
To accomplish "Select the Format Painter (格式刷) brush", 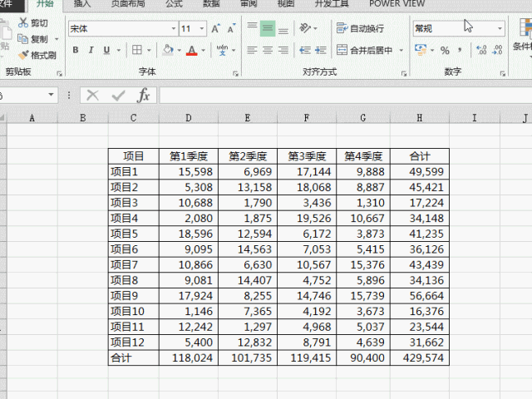I will [23, 55].
